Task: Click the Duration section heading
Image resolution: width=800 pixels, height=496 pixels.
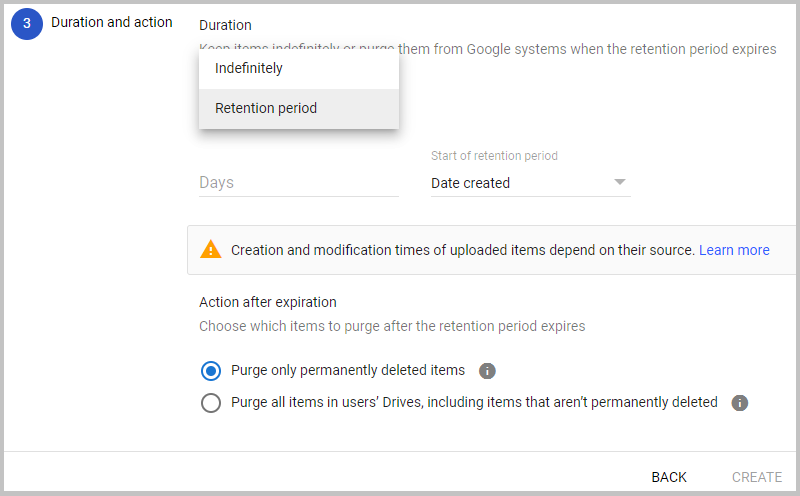Action: tap(225, 25)
